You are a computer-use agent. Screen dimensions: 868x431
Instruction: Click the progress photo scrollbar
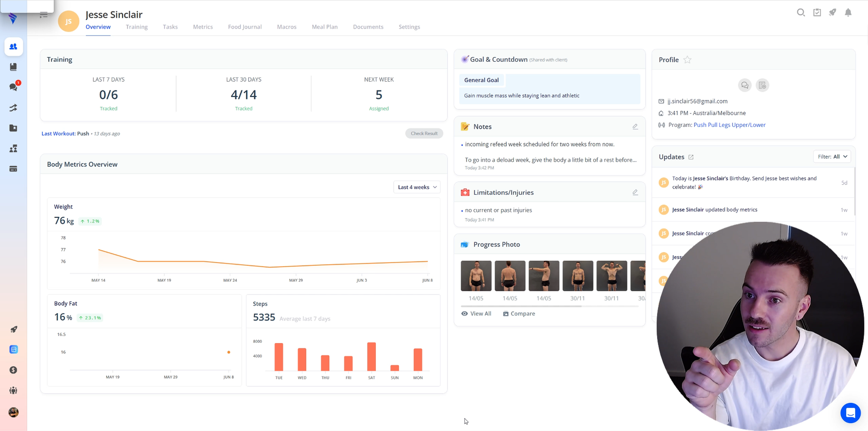click(521, 306)
